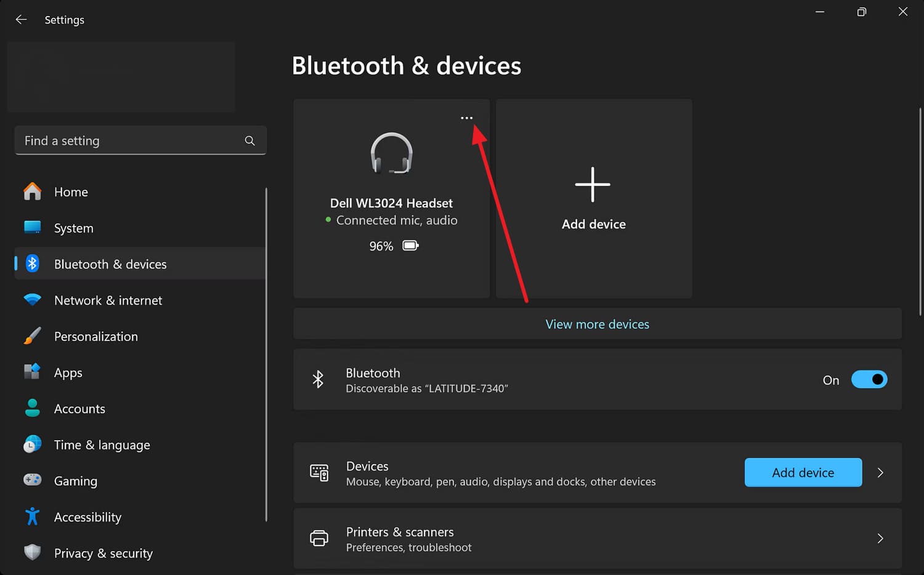This screenshot has height=575, width=924.
Task: Click the Devices row icon
Action: coord(319,473)
